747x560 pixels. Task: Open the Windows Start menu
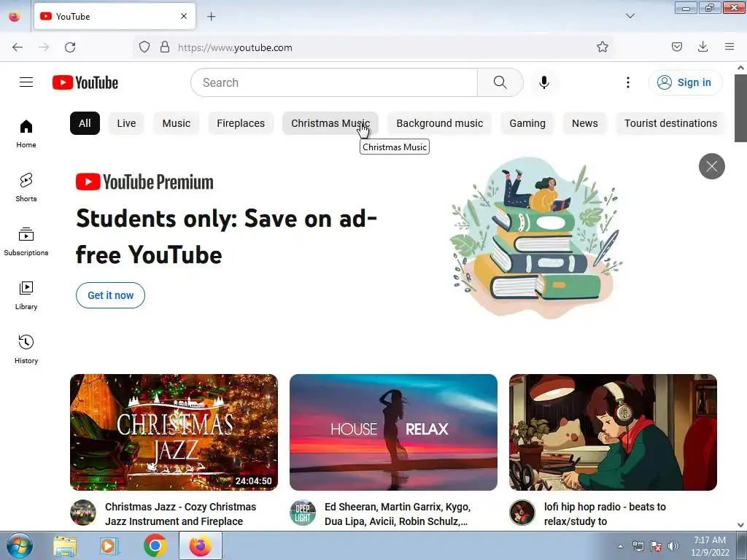coord(20,545)
